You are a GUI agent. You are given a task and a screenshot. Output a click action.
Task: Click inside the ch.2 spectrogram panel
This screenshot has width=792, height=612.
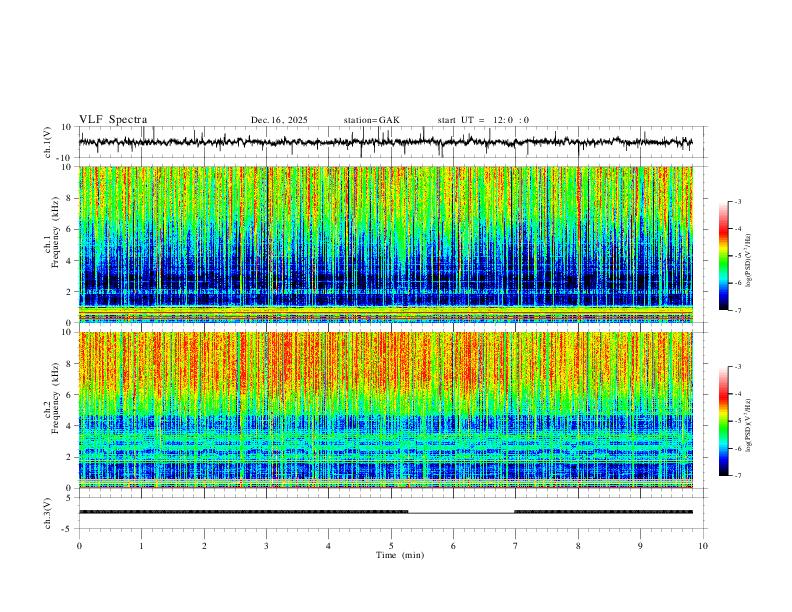385,410
